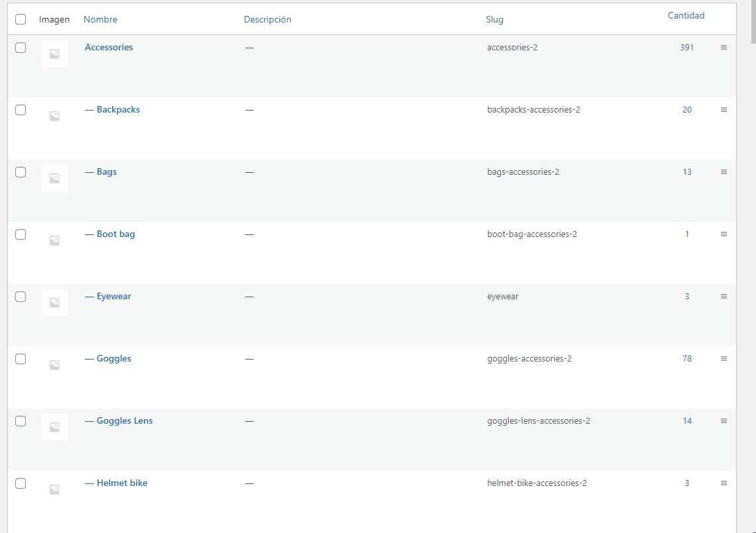Open the 20 product count for Backpacks
This screenshot has height=533, width=756.
(687, 109)
